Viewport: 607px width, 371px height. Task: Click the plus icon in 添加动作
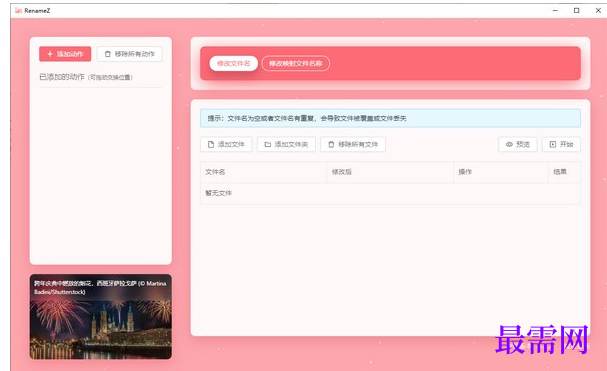click(x=50, y=54)
